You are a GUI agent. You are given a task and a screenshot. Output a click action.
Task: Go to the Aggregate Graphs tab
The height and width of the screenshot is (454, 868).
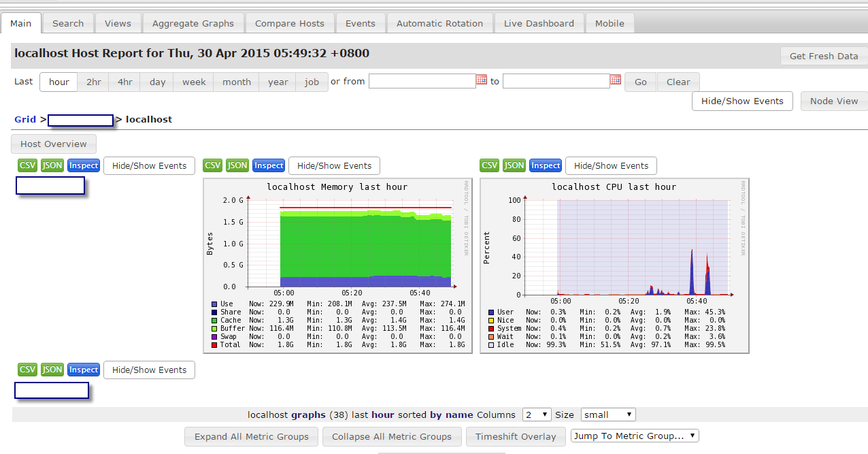click(x=193, y=23)
